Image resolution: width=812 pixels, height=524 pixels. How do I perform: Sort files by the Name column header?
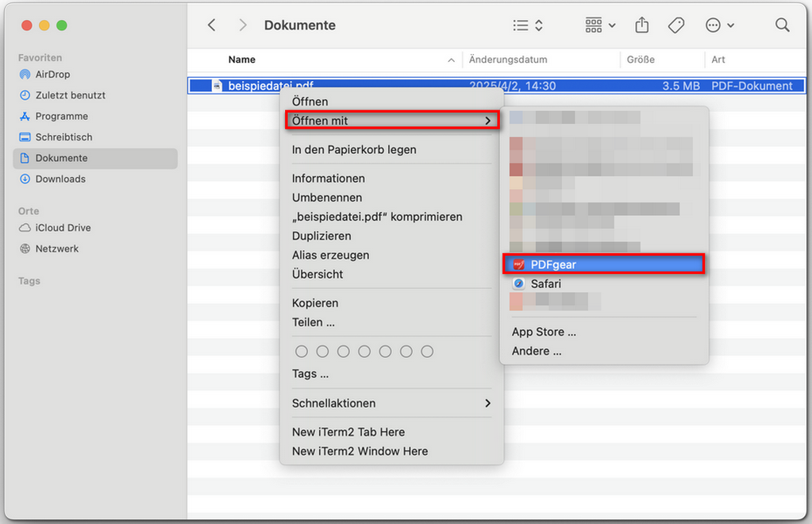[x=241, y=60]
